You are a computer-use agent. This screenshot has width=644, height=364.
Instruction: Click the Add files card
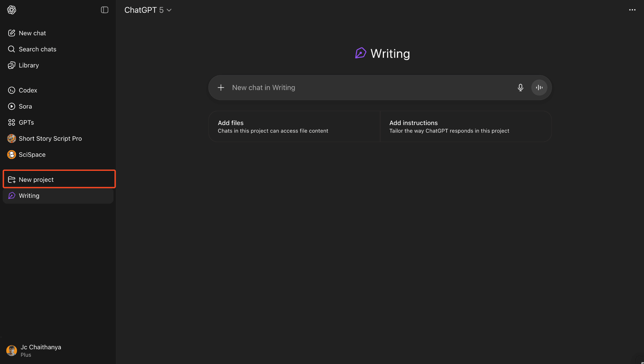[x=294, y=127]
